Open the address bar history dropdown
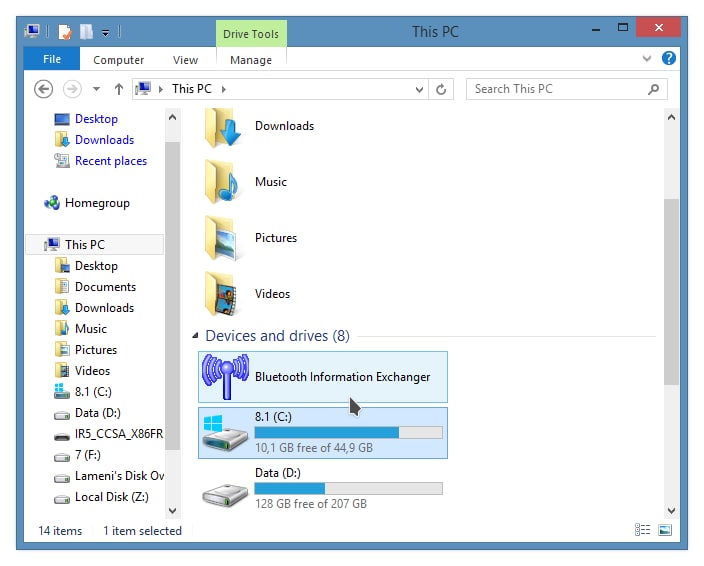Image resolution: width=704 pixels, height=566 pixels. [419, 89]
